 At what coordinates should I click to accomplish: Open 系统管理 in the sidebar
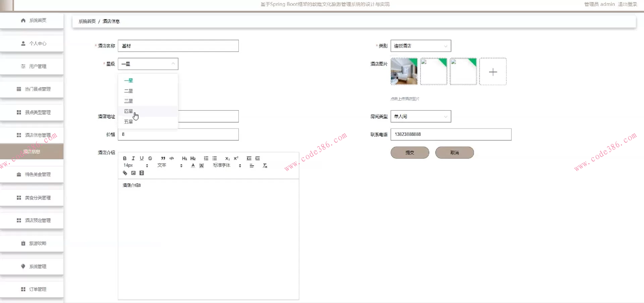[32, 267]
